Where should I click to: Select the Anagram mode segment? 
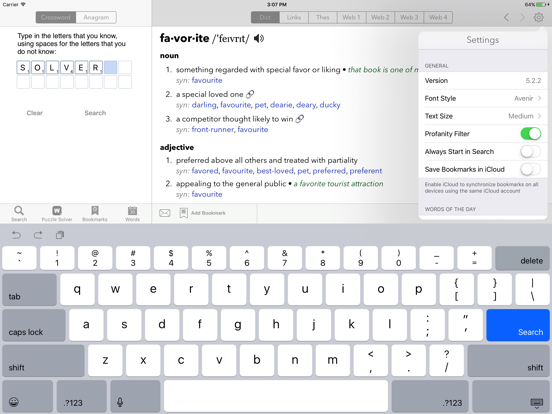[96, 17]
